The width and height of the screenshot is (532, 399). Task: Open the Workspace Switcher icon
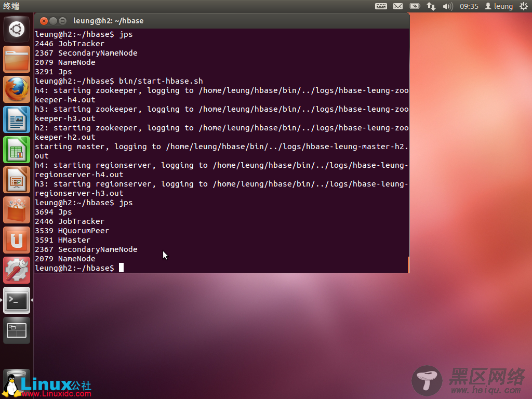(x=16, y=330)
